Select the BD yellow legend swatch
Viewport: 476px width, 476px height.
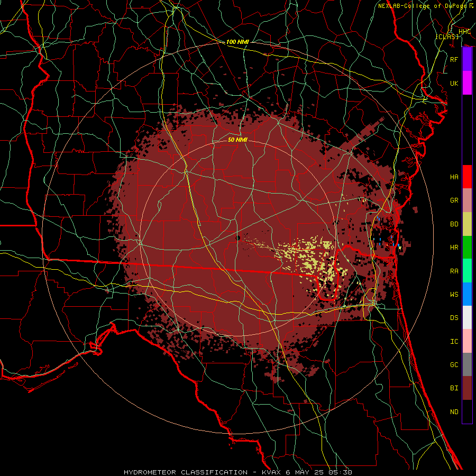[467, 224]
